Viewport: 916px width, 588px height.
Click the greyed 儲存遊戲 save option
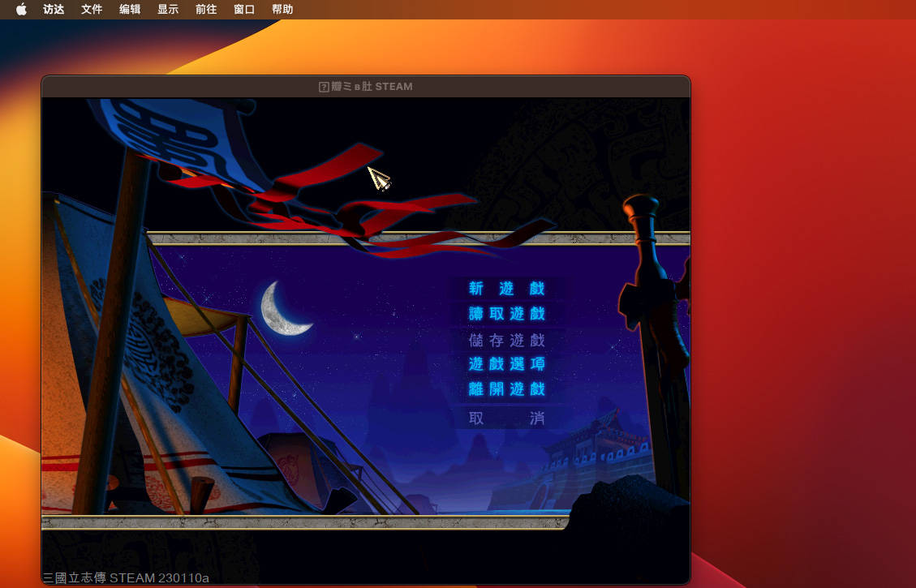(x=506, y=340)
